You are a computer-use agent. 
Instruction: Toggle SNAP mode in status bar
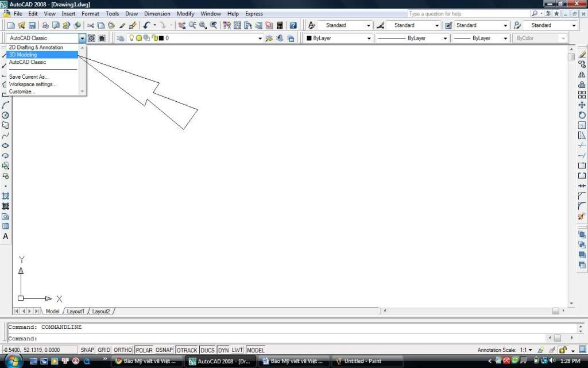pyautogui.click(x=87, y=350)
